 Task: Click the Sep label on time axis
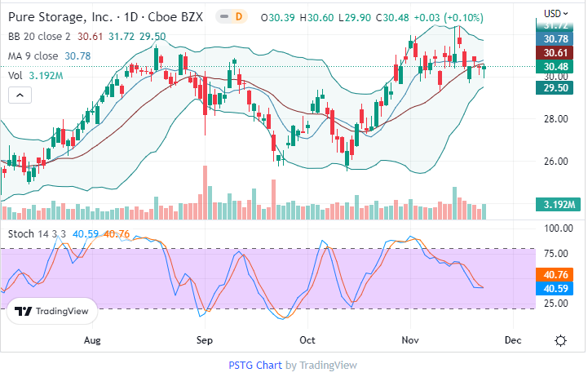204,339
